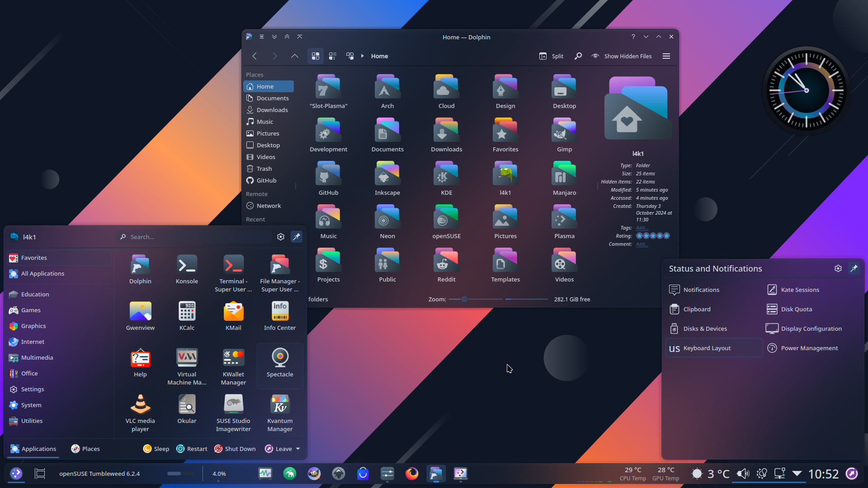Open the Inkscape folder
Image resolution: width=868 pixels, height=488 pixels.
click(387, 178)
